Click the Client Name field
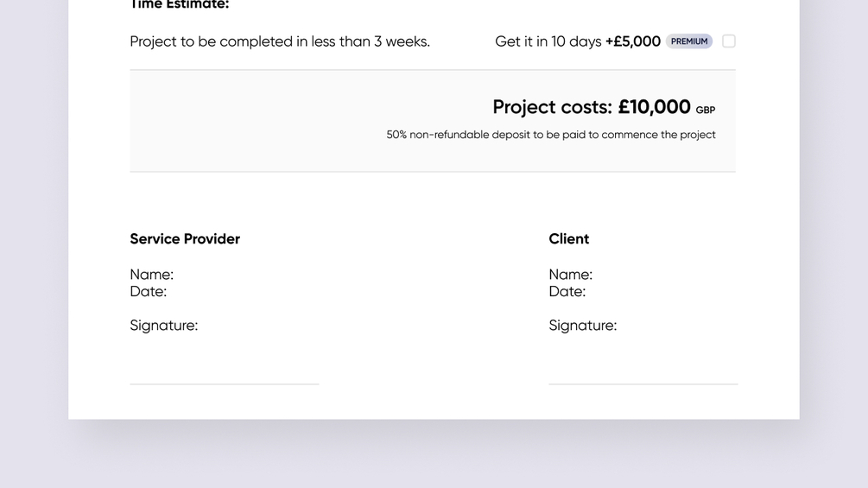The width and height of the screenshot is (868, 488). pos(571,275)
